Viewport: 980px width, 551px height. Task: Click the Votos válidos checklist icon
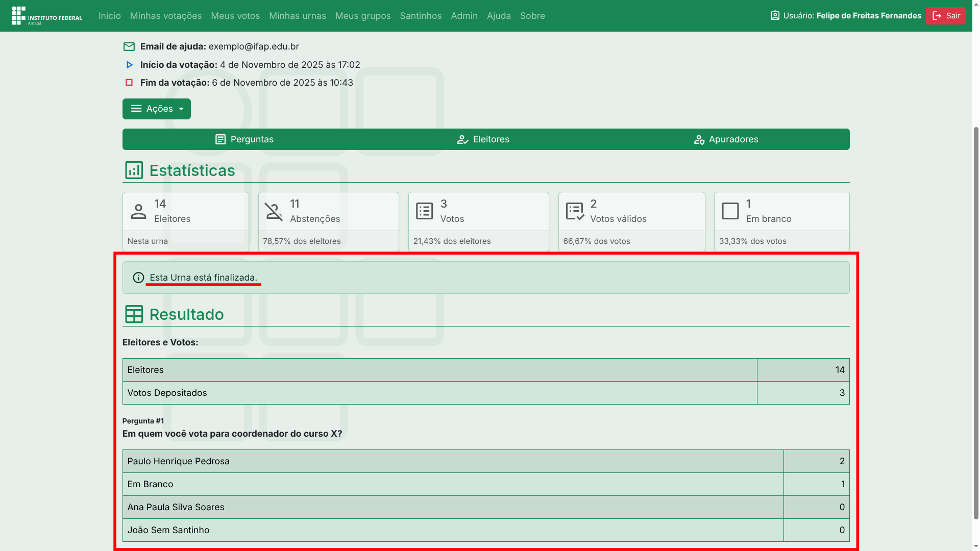click(575, 211)
